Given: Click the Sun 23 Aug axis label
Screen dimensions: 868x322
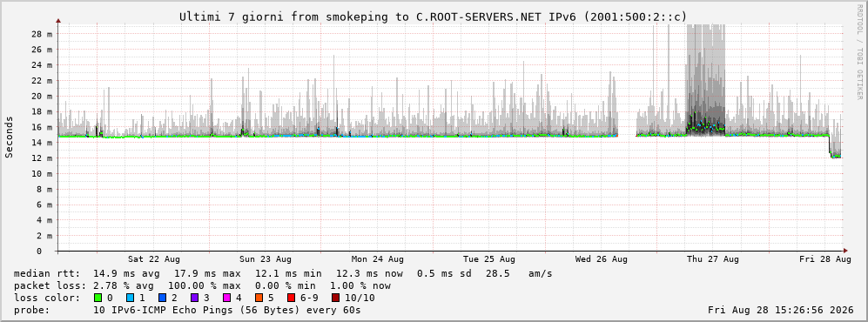Looking at the screenshot, I should [266, 259].
